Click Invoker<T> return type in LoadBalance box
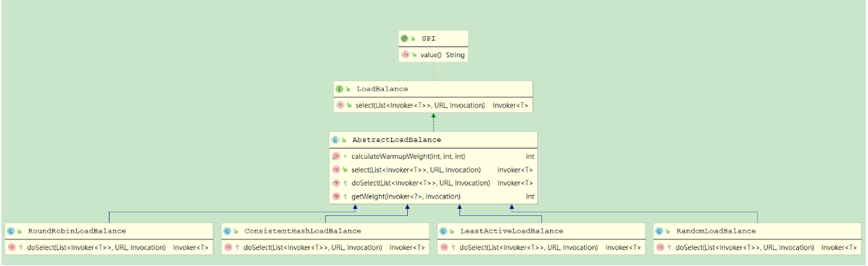This screenshot has height=266, width=868. tap(510, 105)
